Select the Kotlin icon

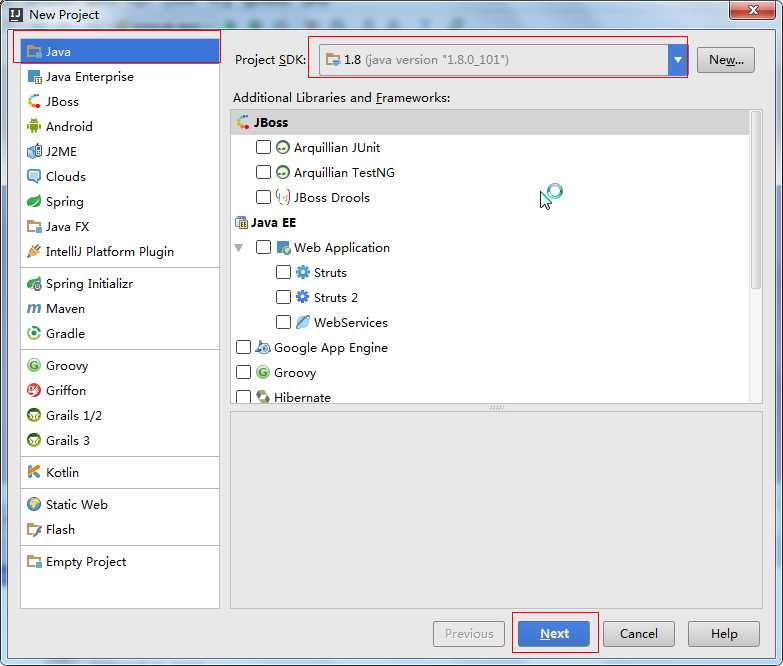pos(34,472)
